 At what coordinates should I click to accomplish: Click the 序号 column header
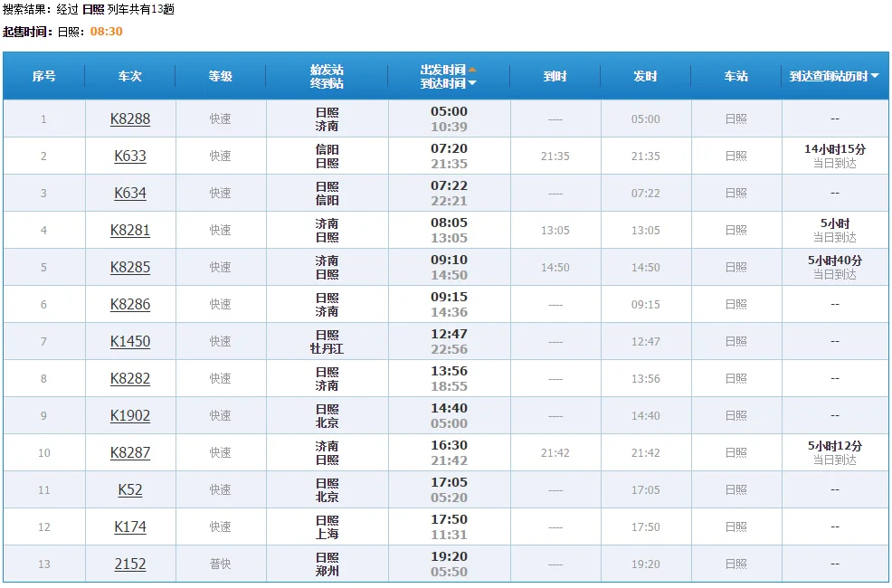point(44,76)
